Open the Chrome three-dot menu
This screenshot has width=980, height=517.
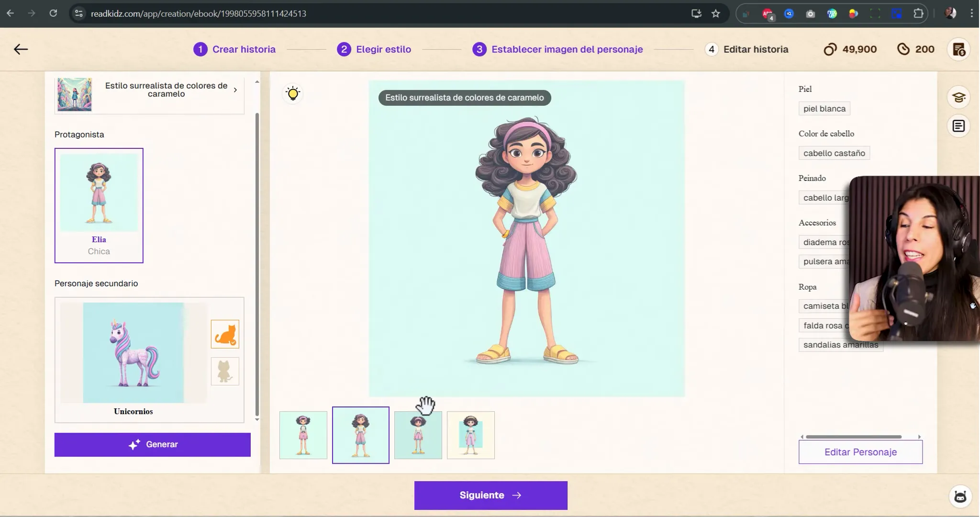[x=971, y=13]
